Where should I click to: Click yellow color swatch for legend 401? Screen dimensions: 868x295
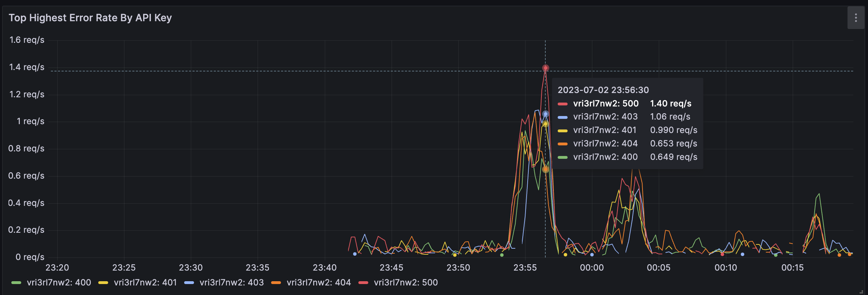click(x=103, y=283)
